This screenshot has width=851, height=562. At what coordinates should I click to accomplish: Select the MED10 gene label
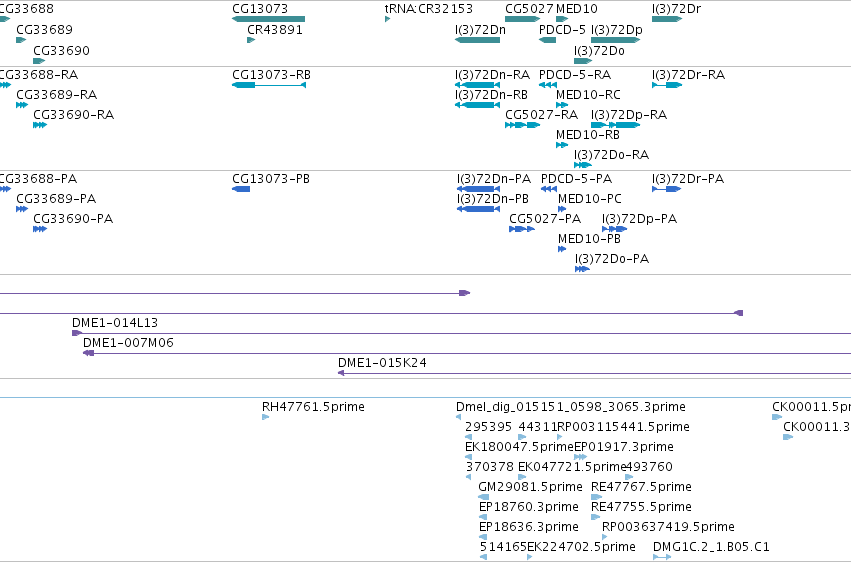click(577, 9)
